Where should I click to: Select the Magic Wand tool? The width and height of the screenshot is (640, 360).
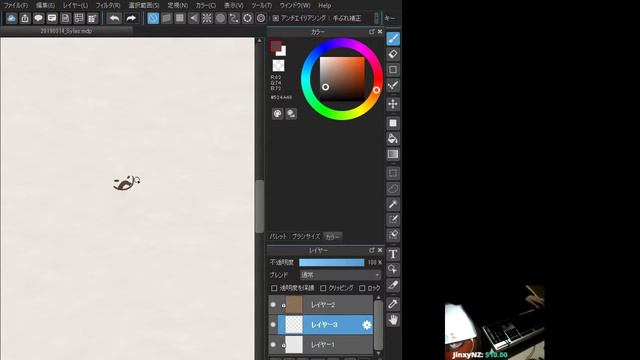(393, 204)
